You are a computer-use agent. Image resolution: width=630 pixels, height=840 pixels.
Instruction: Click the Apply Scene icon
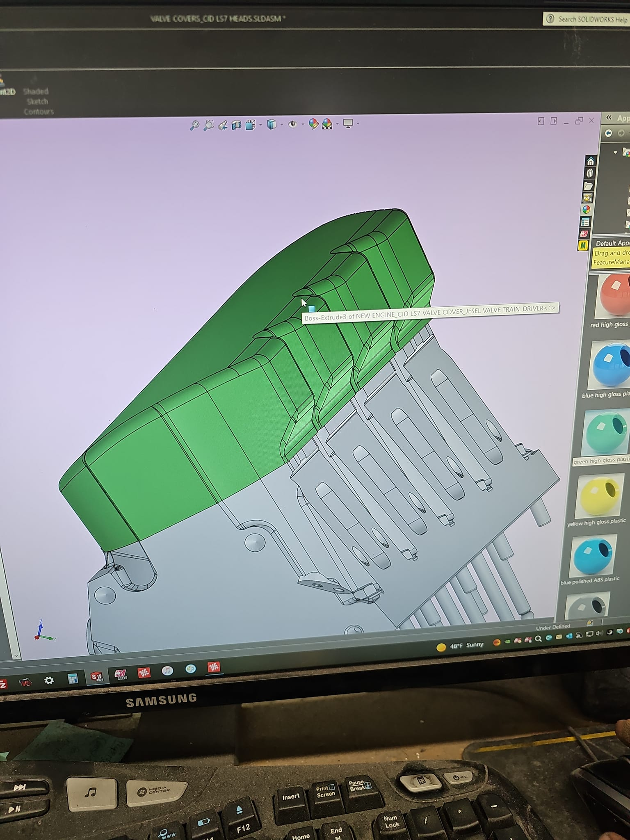(x=327, y=124)
